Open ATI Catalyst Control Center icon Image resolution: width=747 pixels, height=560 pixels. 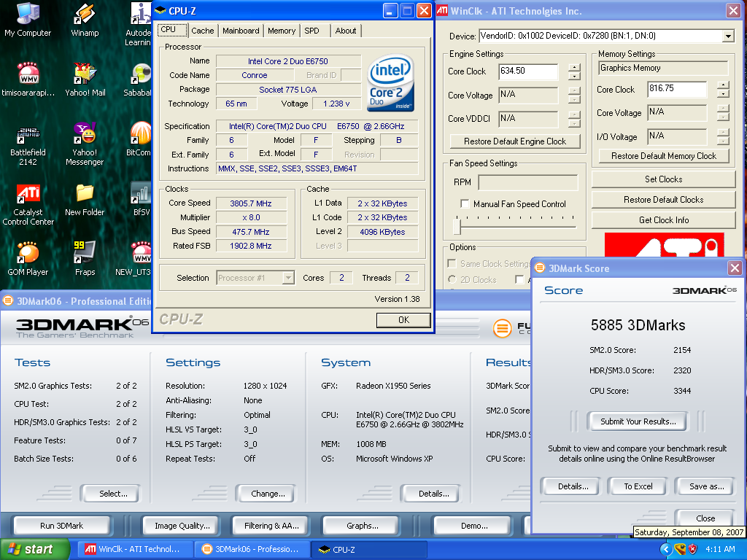pyautogui.click(x=28, y=205)
